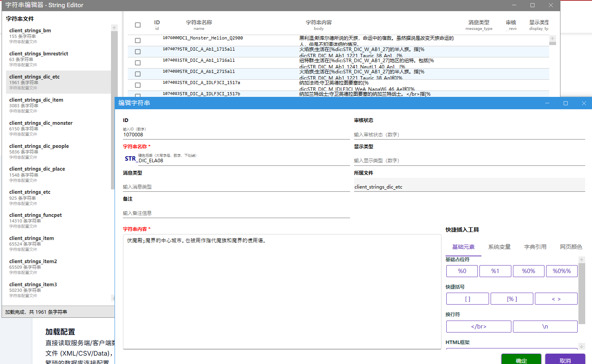Sort by 字符串内容 column header
The image size is (592, 364).
[319, 25]
